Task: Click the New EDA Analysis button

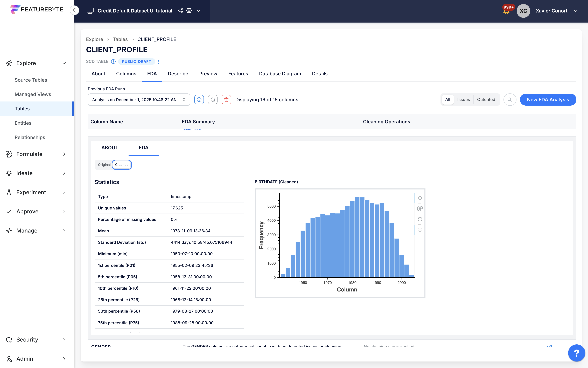Action: click(x=548, y=100)
